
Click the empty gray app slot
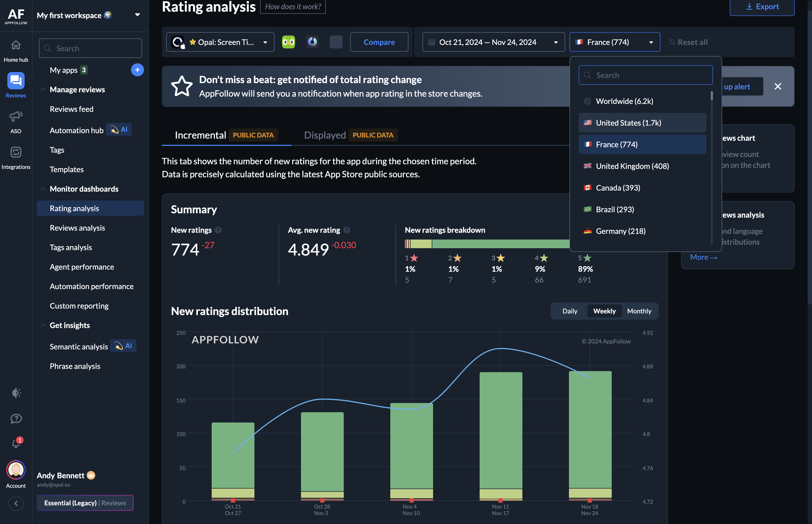[336, 42]
